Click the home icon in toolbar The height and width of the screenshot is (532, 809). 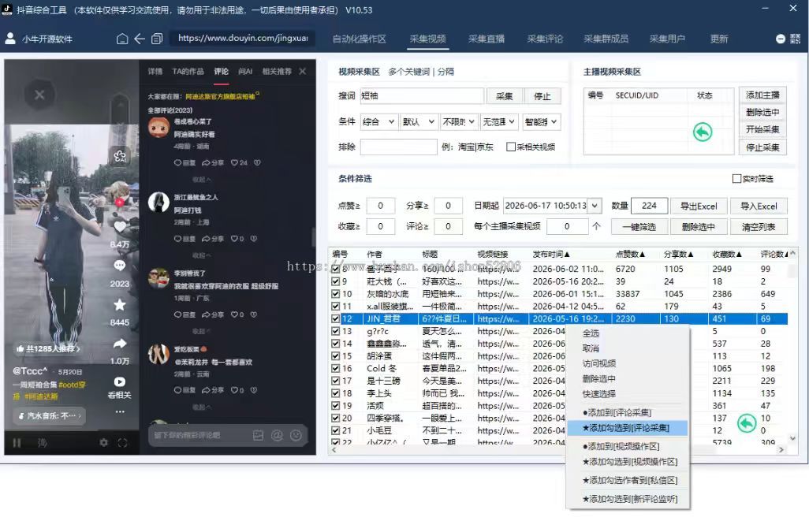click(x=122, y=39)
